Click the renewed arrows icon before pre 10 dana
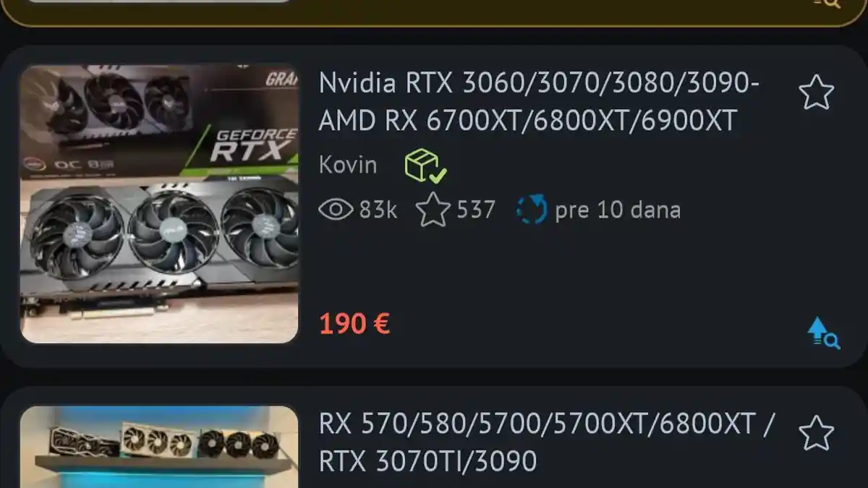868x488 pixels. click(532, 210)
